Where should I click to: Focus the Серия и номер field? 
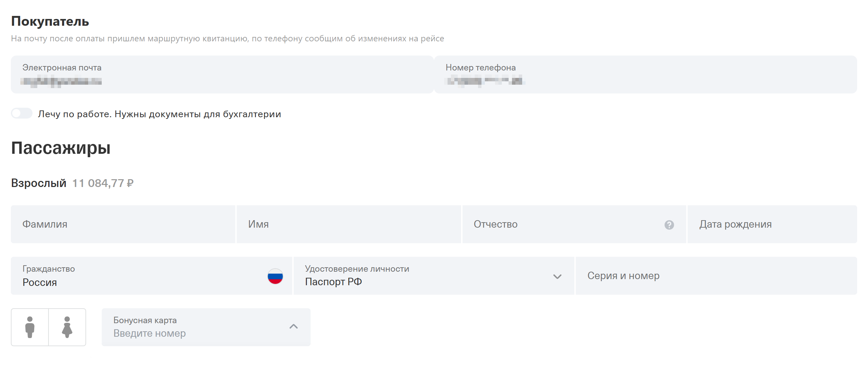(716, 276)
